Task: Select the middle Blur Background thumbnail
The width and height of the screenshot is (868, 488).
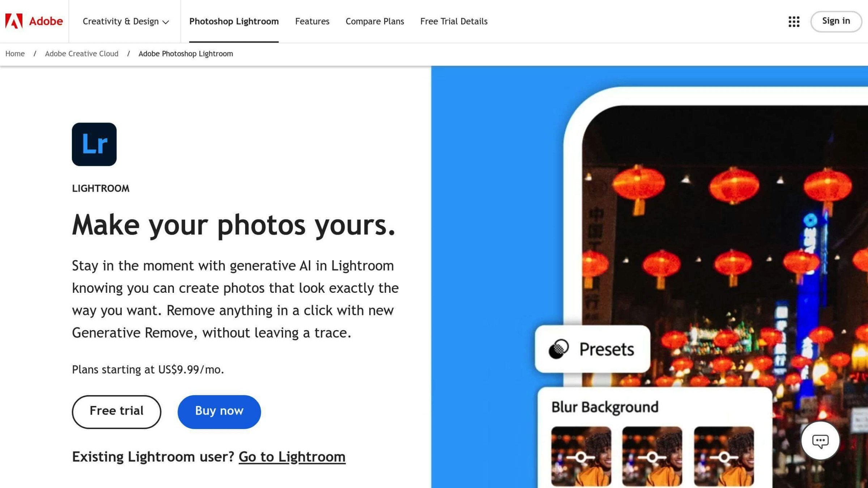Action: [x=652, y=457]
